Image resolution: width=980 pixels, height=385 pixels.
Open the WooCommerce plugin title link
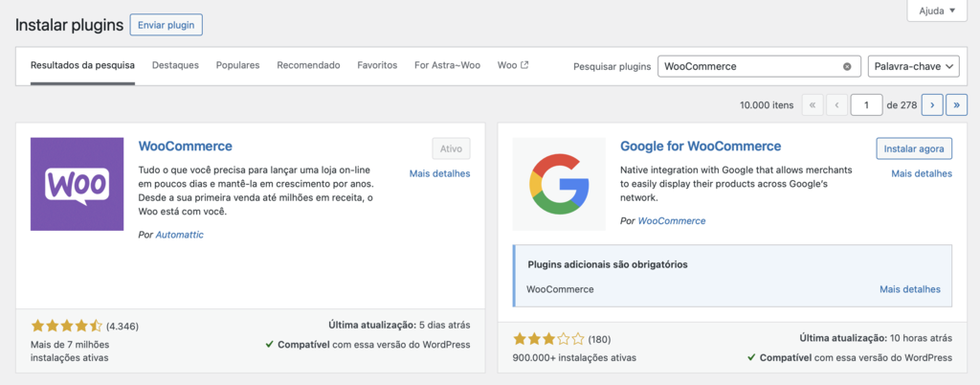[x=185, y=147]
